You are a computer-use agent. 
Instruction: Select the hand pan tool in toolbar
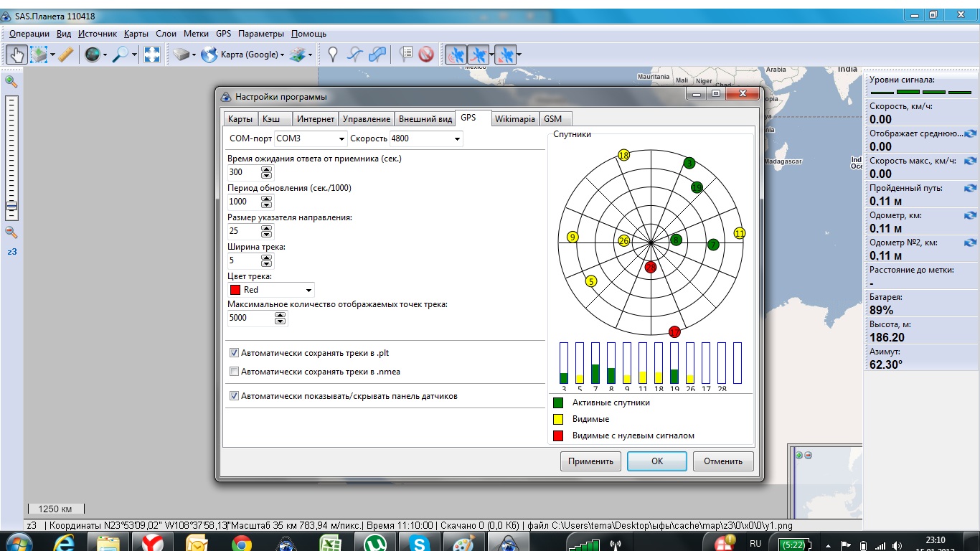click(17, 55)
